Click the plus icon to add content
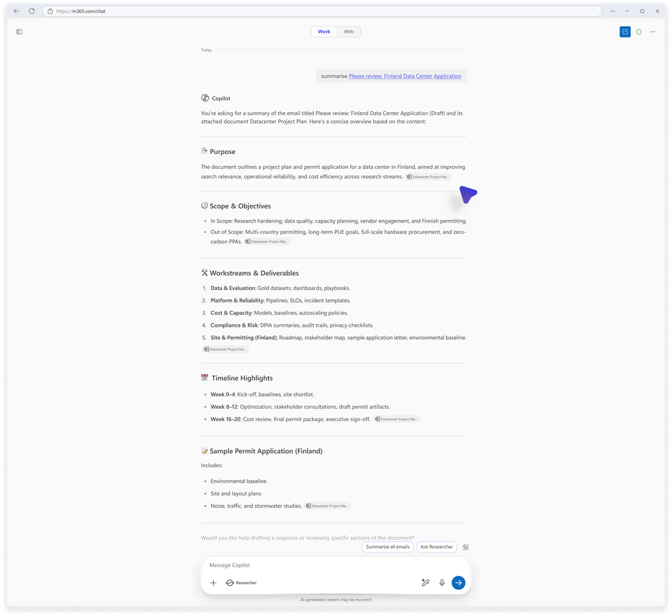This screenshot has height=616, width=672. coord(213,583)
